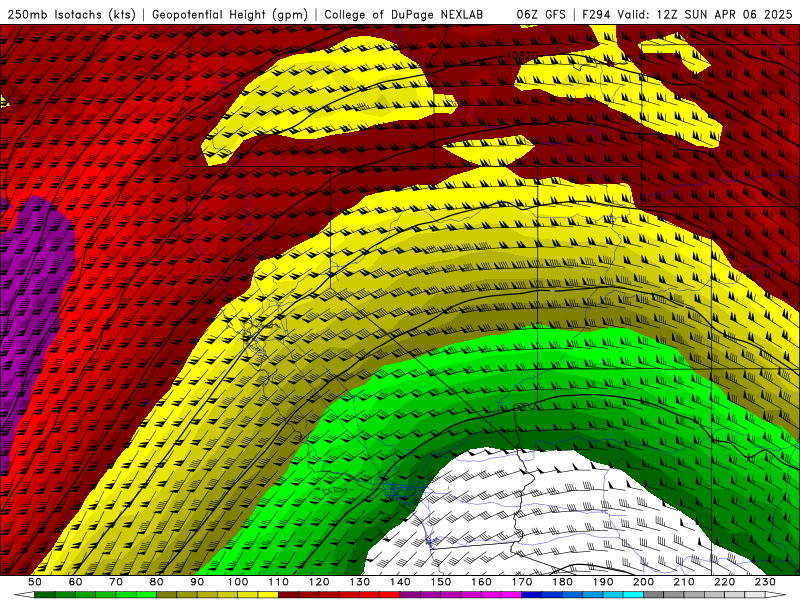Image resolution: width=800 pixels, height=600 pixels.
Task: Click the '80' color scale label
Action: [x=157, y=582]
